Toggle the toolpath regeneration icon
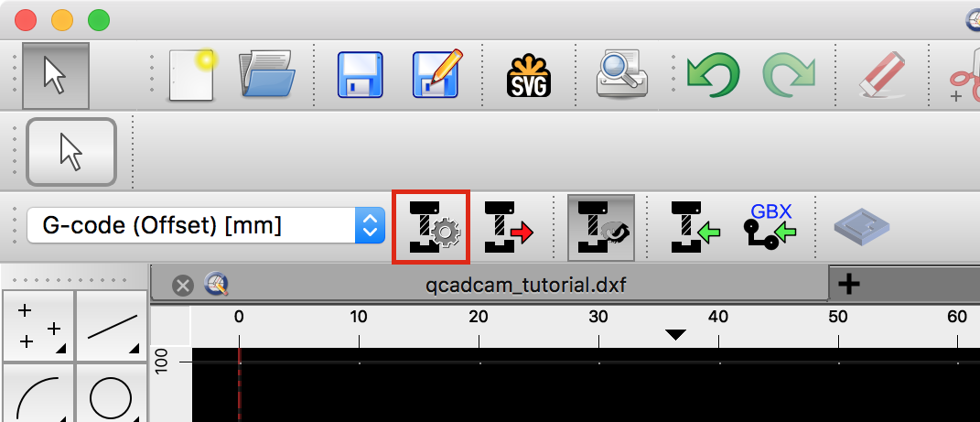This screenshot has height=422, width=980. (x=601, y=228)
